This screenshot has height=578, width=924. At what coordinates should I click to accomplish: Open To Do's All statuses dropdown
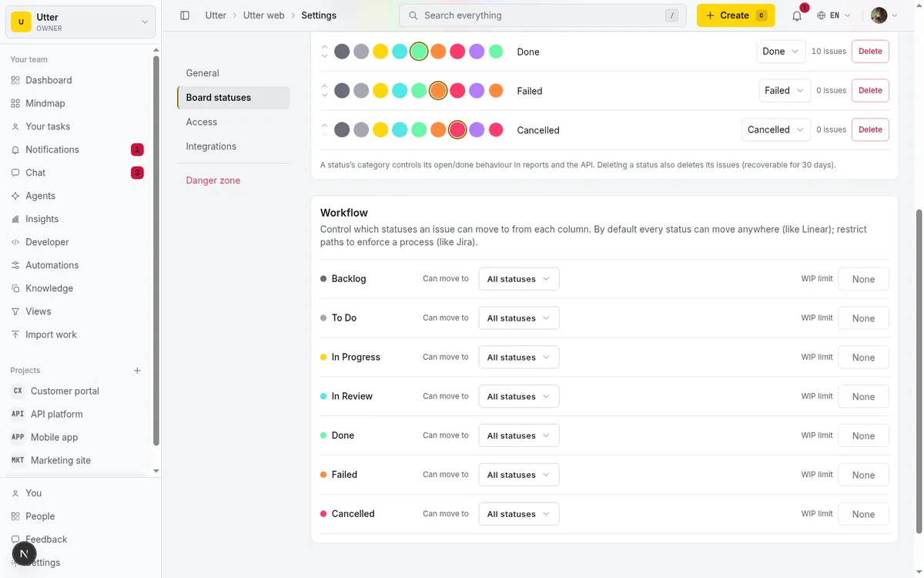click(x=519, y=318)
